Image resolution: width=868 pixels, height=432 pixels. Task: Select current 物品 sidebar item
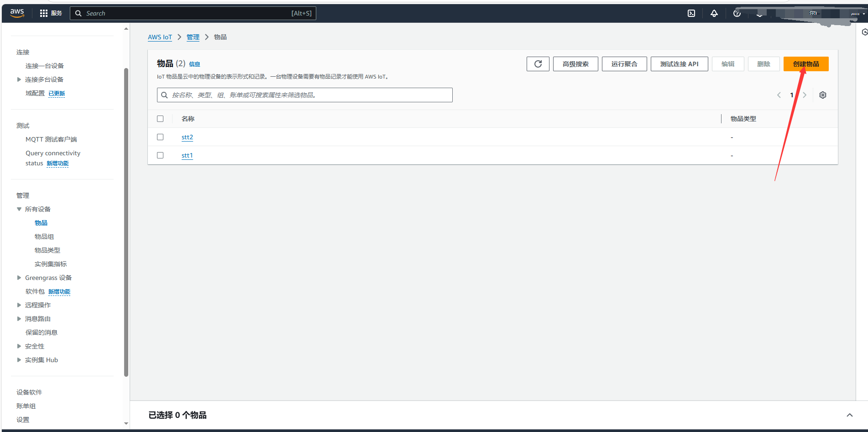pyautogui.click(x=41, y=223)
